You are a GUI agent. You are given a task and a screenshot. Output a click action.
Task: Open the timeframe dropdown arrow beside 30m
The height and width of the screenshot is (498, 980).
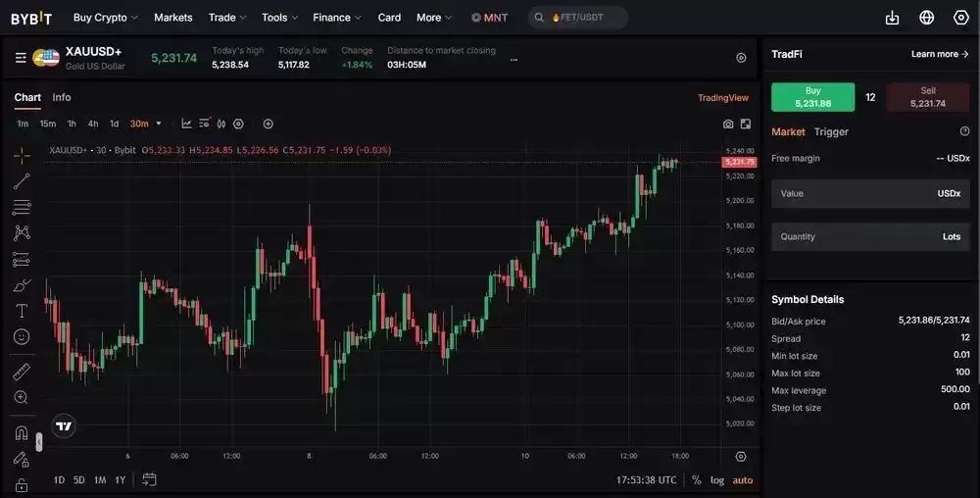pyautogui.click(x=158, y=124)
